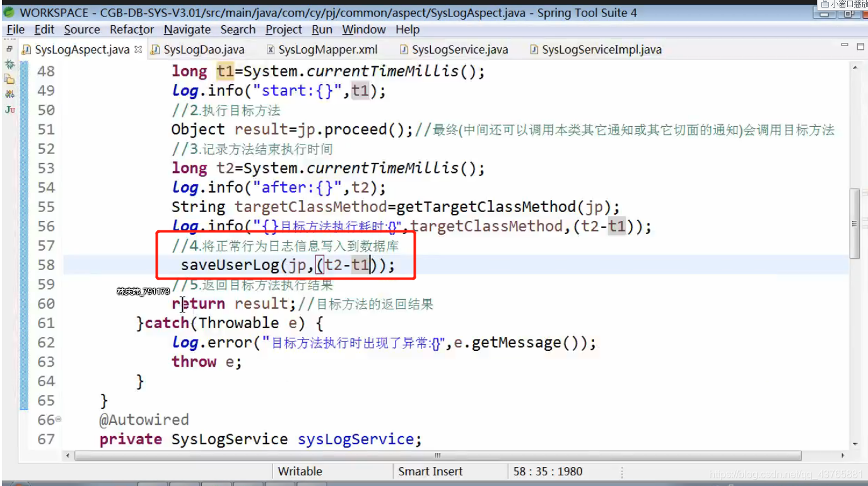
Task: Close the SysLogAspect.java tab with its X
Action: (x=138, y=49)
